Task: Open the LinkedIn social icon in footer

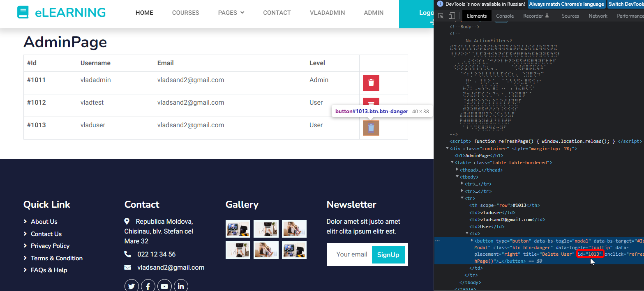Action: click(x=181, y=286)
